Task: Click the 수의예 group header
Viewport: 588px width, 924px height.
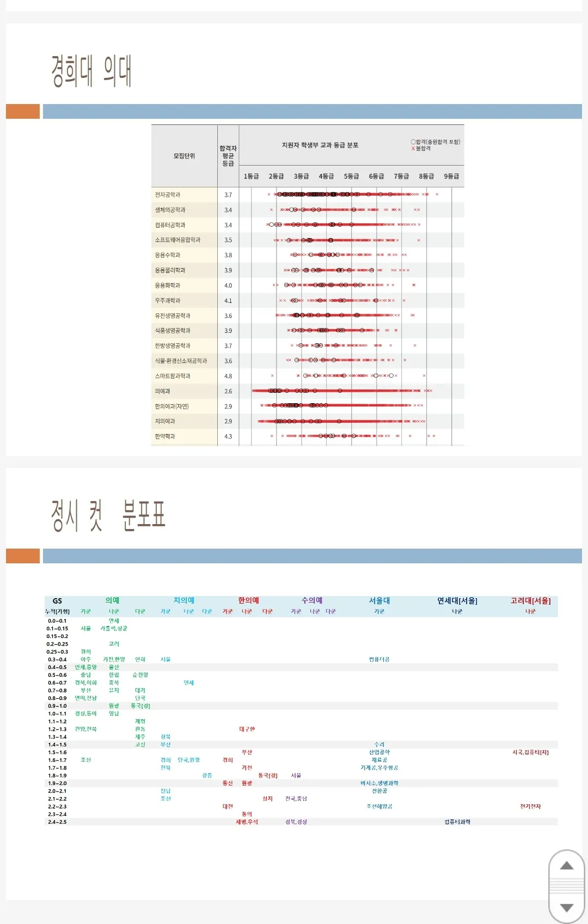Action: (x=313, y=600)
